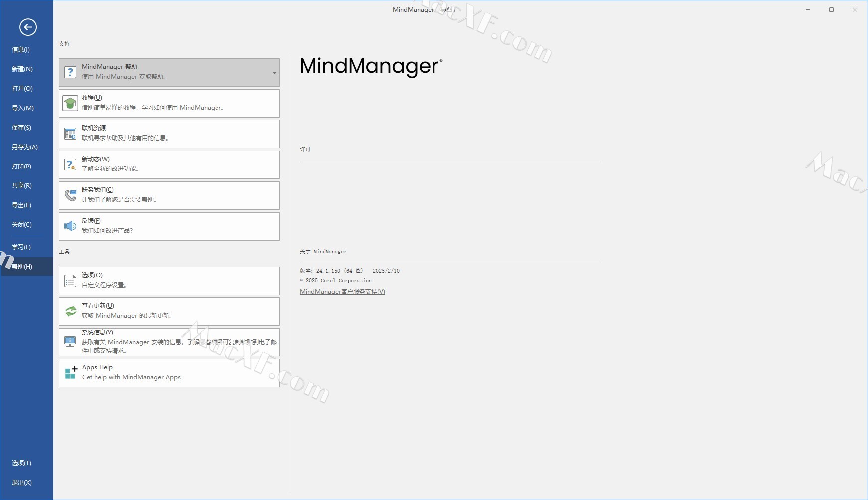Viewport: 868px width, 500px height.
Task: Click the 反馈(F) feedback button
Action: [169, 226]
